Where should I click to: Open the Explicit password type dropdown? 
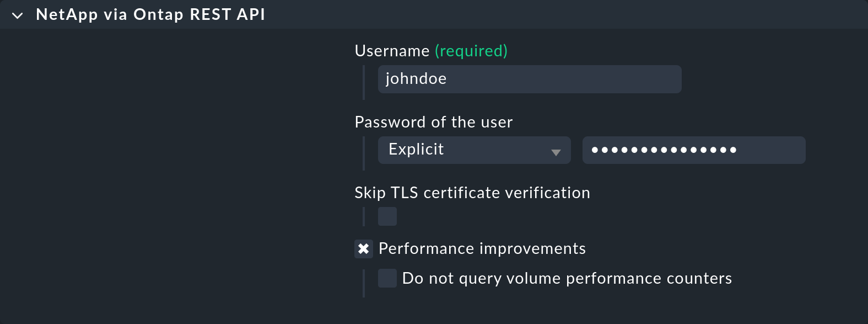tap(473, 150)
